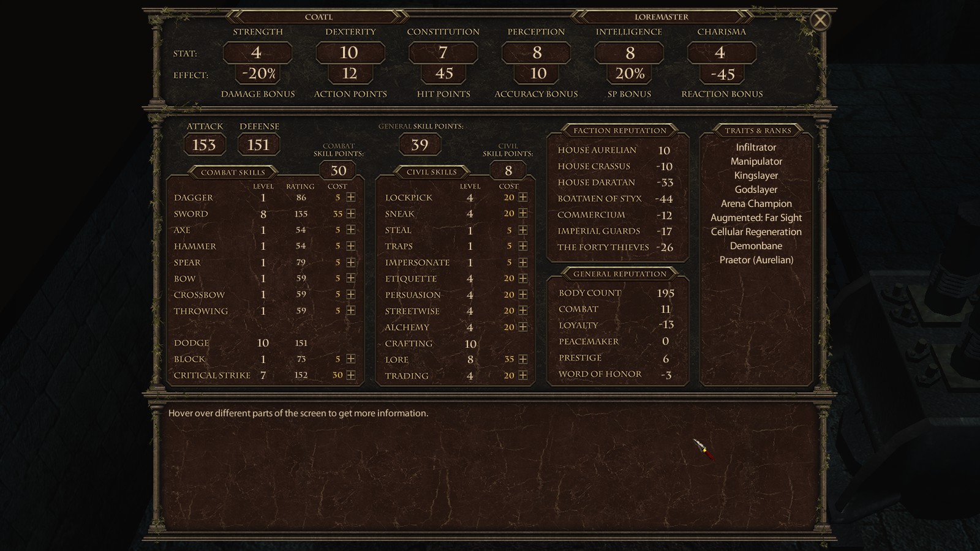Select the Strength stat value box
This screenshot has height=551, width=980.
(257, 53)
